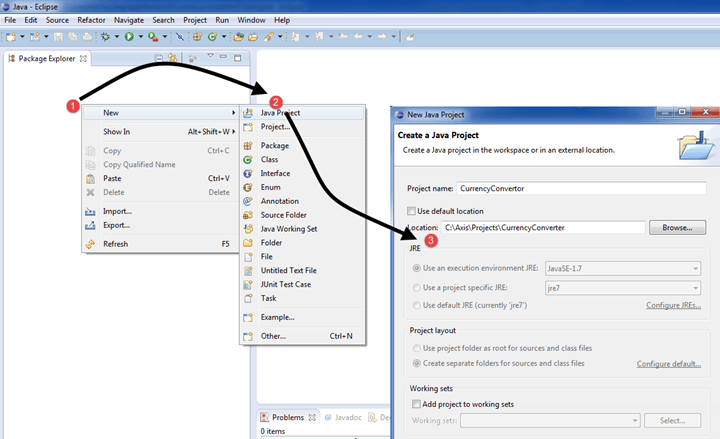The width and height of the screenshot is (720, 439).
Task: Click into the Project name text field
Action: (581, 188)
